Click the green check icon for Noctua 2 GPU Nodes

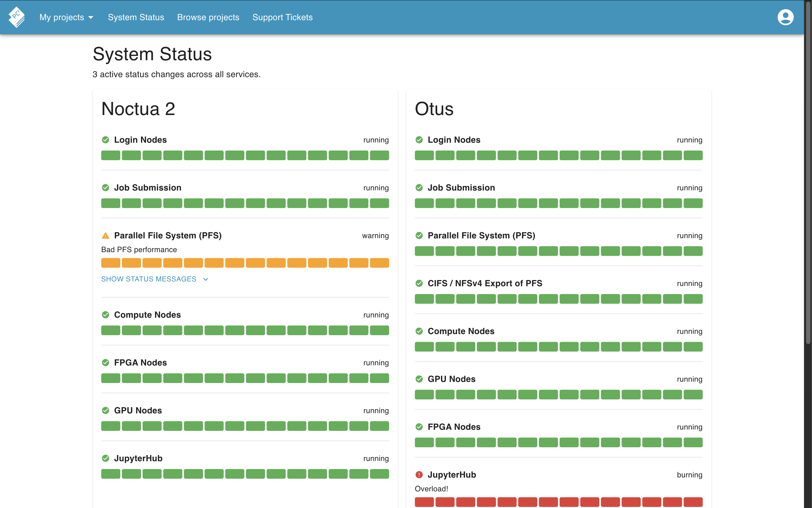tap(105, 411)
